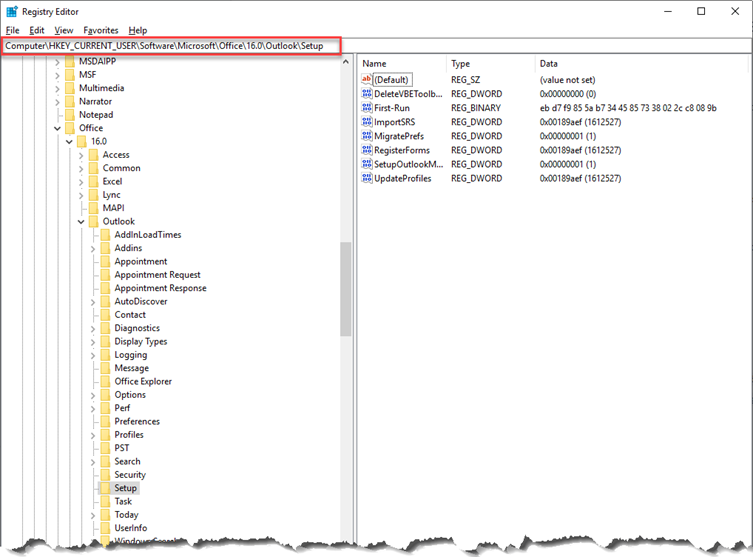
Task: Expand the Addins key
Action: [x=93, y=249]
